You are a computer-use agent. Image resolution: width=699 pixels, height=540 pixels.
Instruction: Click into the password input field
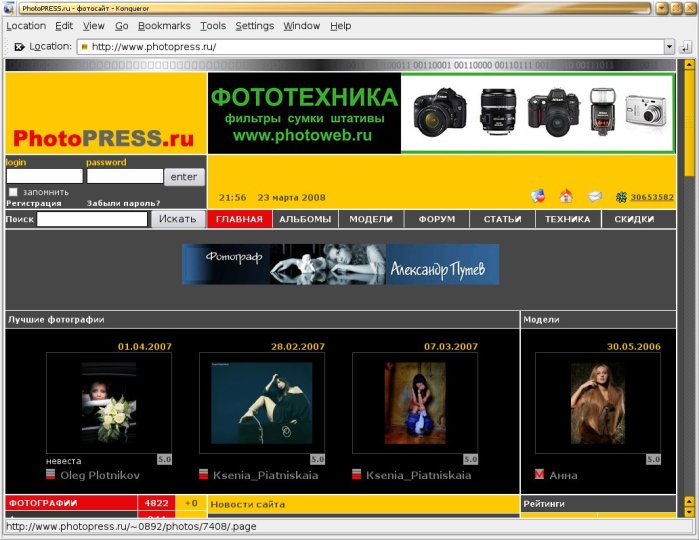(x=125, y=176)
